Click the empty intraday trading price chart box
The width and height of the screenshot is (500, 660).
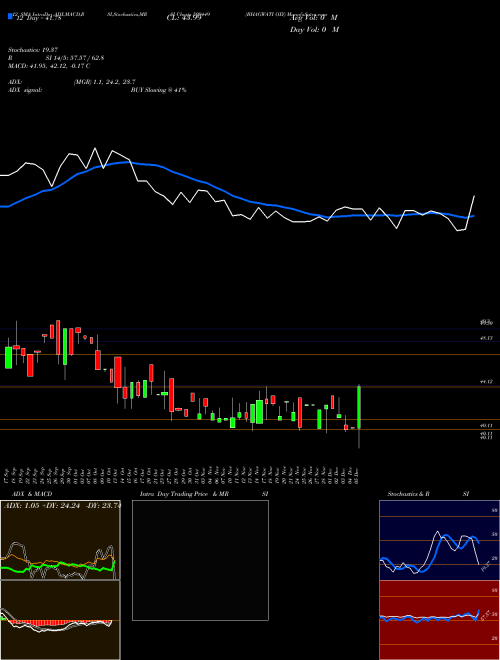(x=200, y=560)
